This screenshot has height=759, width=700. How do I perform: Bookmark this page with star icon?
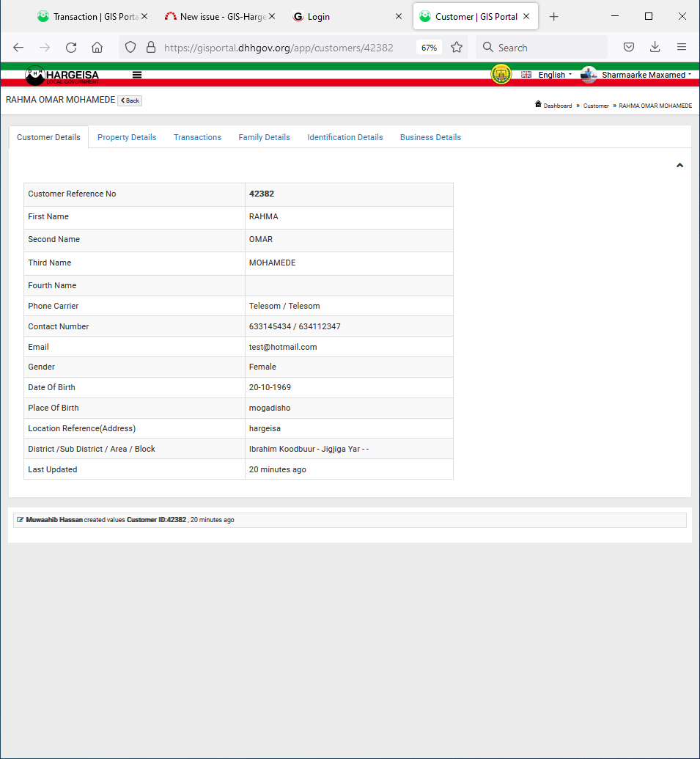(x=457, y=47)
